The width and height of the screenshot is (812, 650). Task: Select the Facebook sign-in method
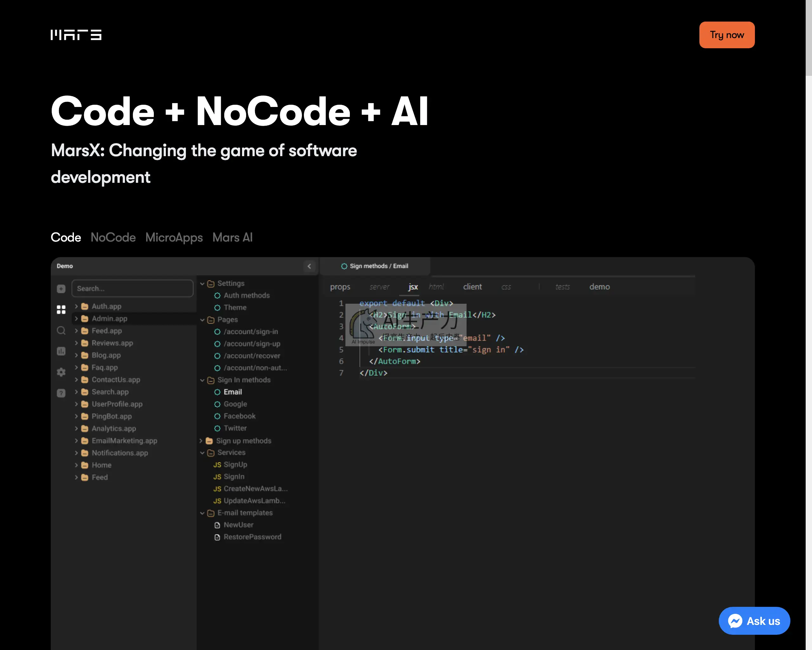(x=235, y=416)
